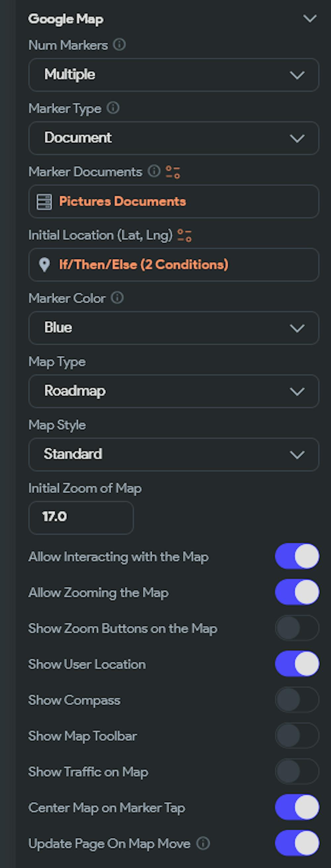331x868 pixels.
Task: Click the Initial Zoom of Map field
Action: (x=81, y=517)
